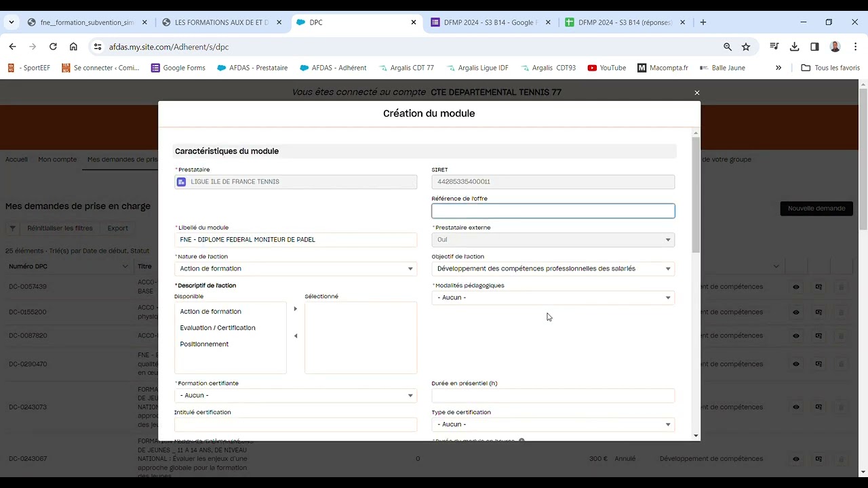The width and height of the screenshot is (868, 488).
Task: Open the AFDAS - Prestataire bookmark
Action: (252, 68)
